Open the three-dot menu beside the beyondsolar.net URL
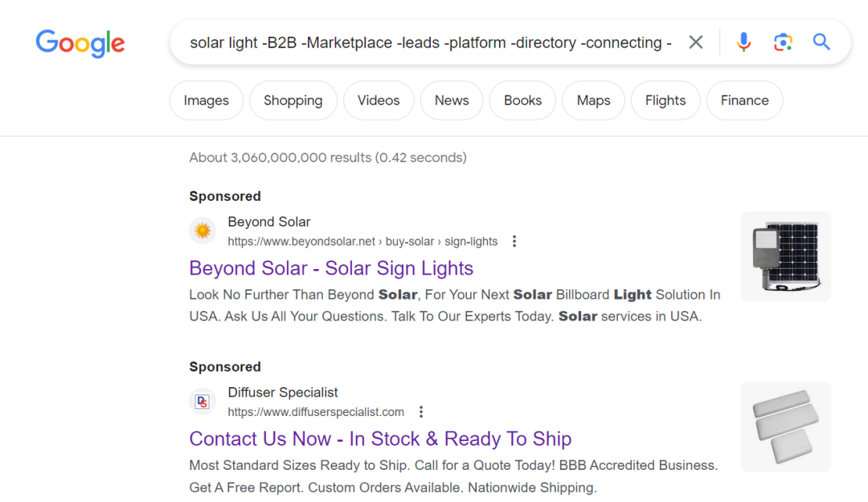The height and width of the screenshot is (502, 868). point(515,241)
